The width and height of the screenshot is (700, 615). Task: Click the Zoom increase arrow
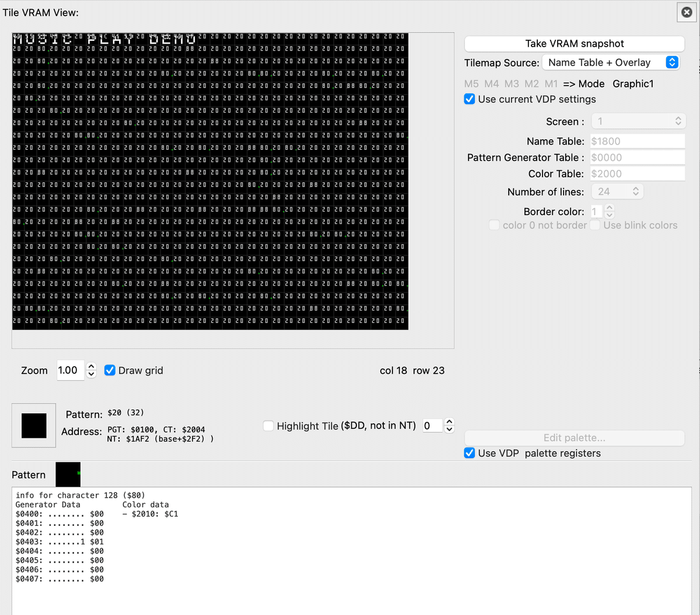click(x=91, y=367)
